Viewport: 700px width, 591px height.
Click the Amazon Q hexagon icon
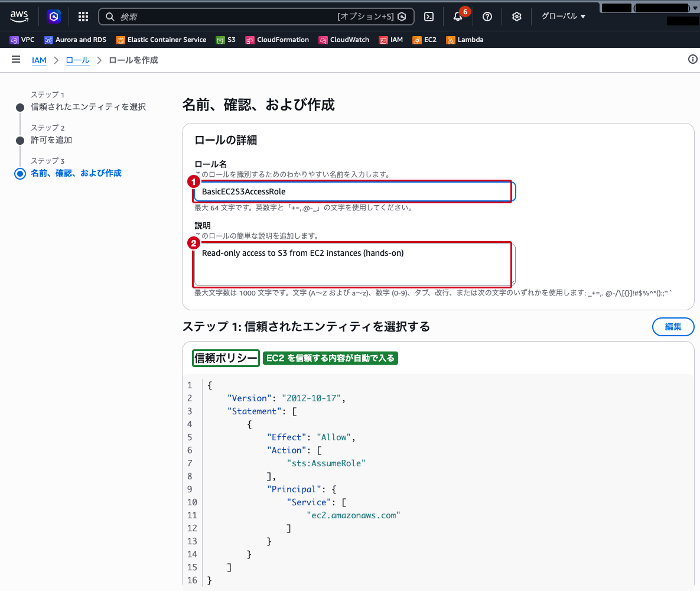[54, 17]
